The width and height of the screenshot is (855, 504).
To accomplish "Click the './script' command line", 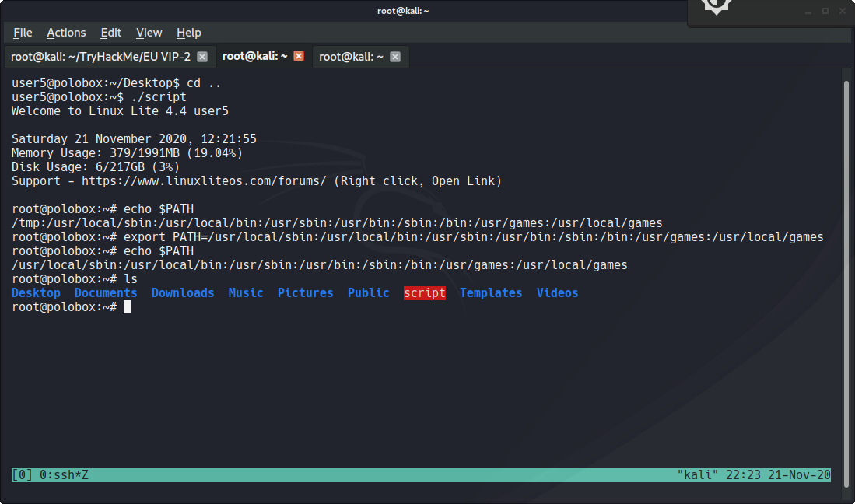I will 99,97.
